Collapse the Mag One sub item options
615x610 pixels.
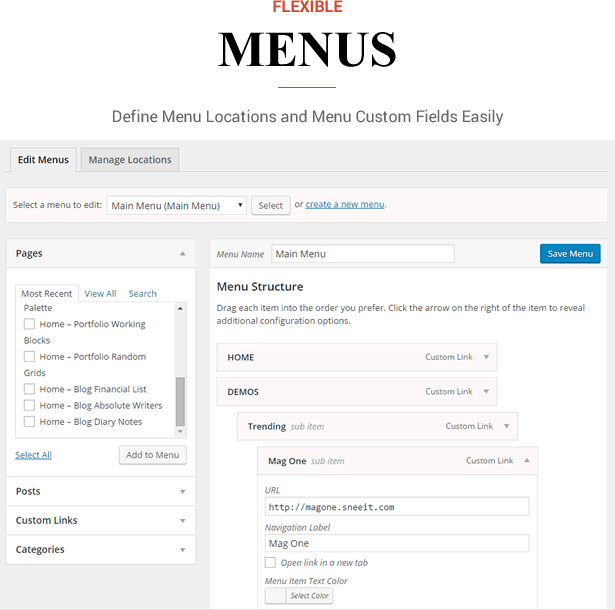pyautogui.click(x=527, y=461)
